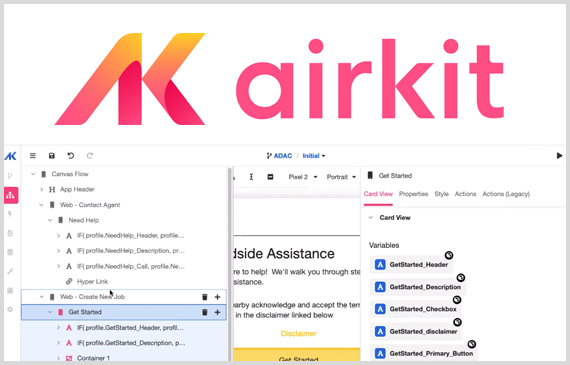Collapse the Canvas Flow tree node
The height and width of the screenshot is (365, 570).
(x=33, y=174)
